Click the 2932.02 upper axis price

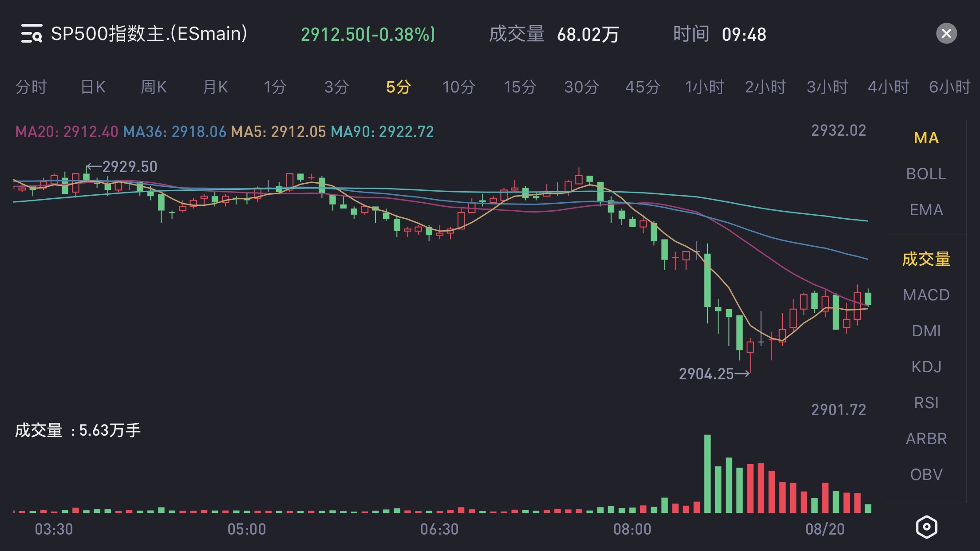click(x=838, y=130)
